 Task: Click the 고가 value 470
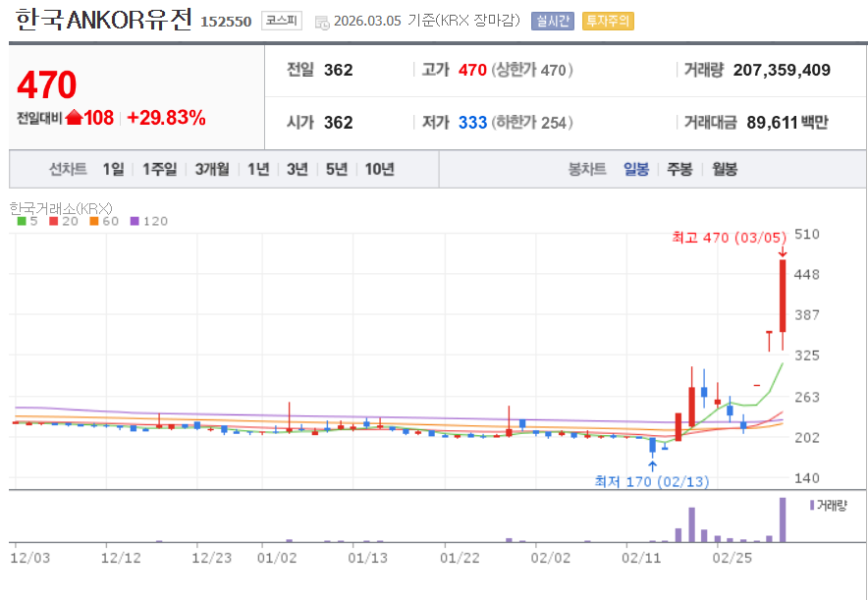coord(472,70)
